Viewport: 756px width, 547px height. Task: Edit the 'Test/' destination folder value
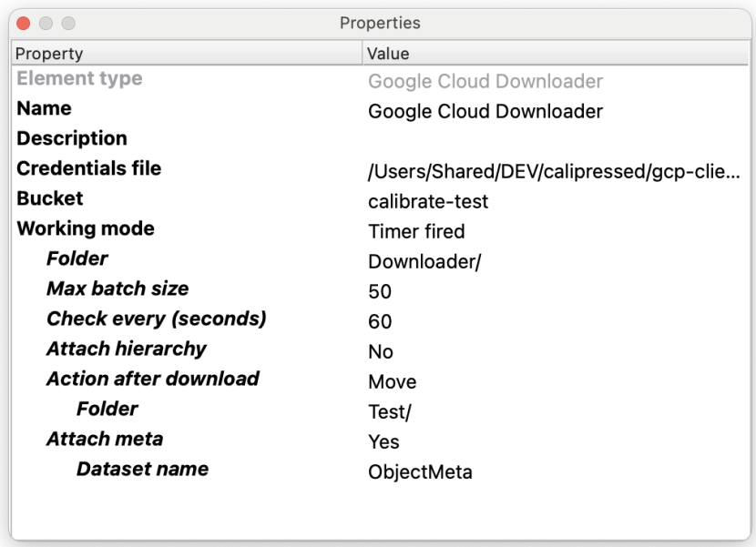(390, 412)
